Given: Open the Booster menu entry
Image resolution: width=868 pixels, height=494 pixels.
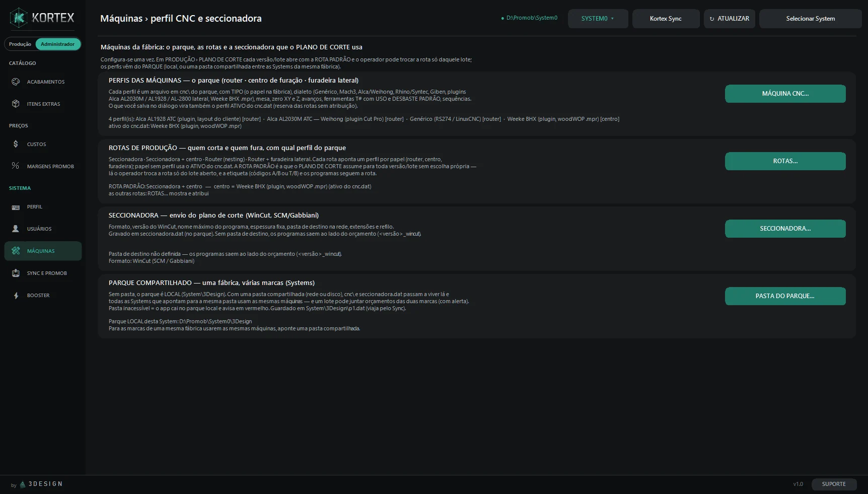Looking at the screenshot, I should (x=43, y=295).
